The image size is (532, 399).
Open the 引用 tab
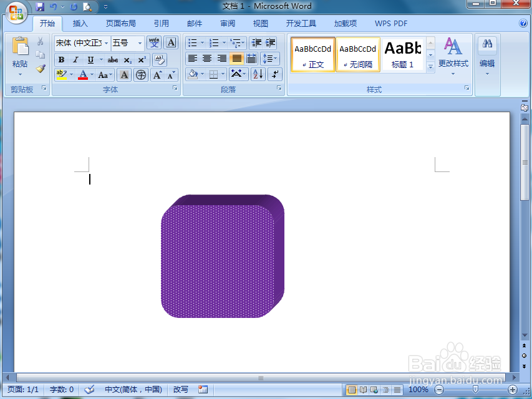pos(162,24)
